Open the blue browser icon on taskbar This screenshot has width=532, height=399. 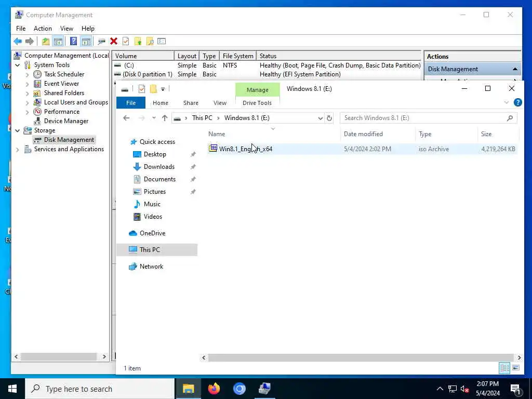pos(239,389)
